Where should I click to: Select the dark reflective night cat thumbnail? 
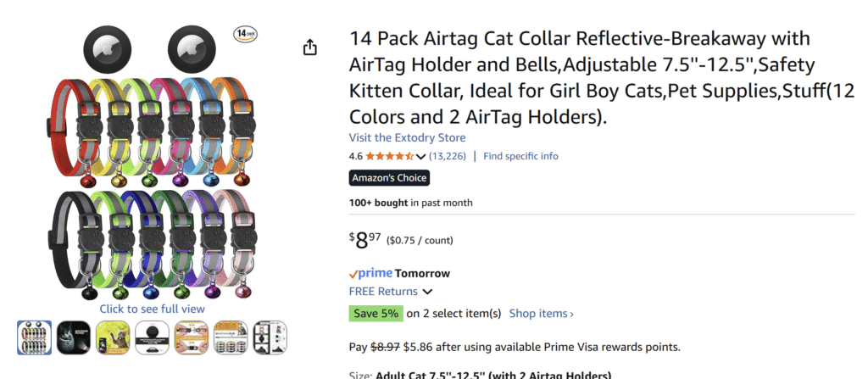74,337
